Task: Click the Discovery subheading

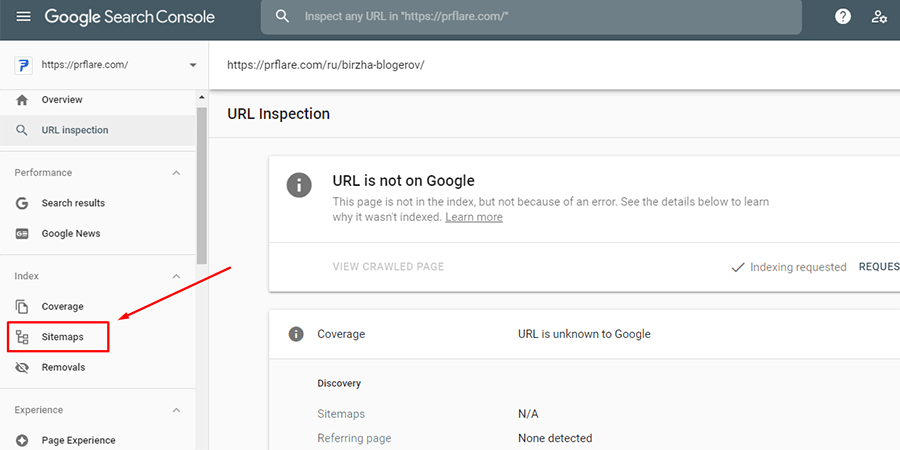Action: pos(339,383)
